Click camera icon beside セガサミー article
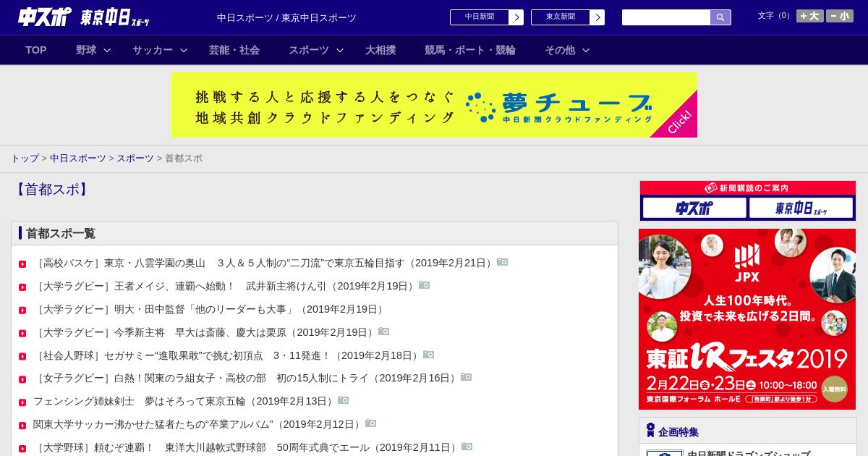This screenshot has width=868, height=456. tap(428, 355)
